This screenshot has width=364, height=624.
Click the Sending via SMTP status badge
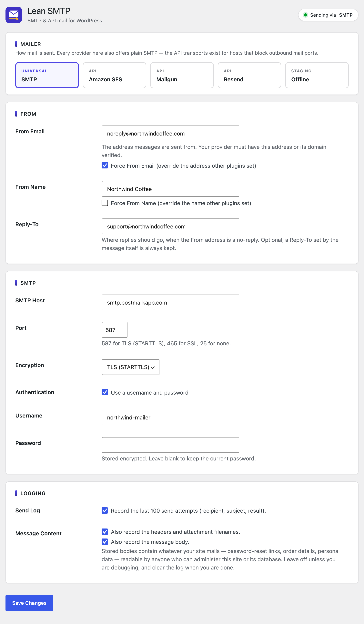pos(328,15)
